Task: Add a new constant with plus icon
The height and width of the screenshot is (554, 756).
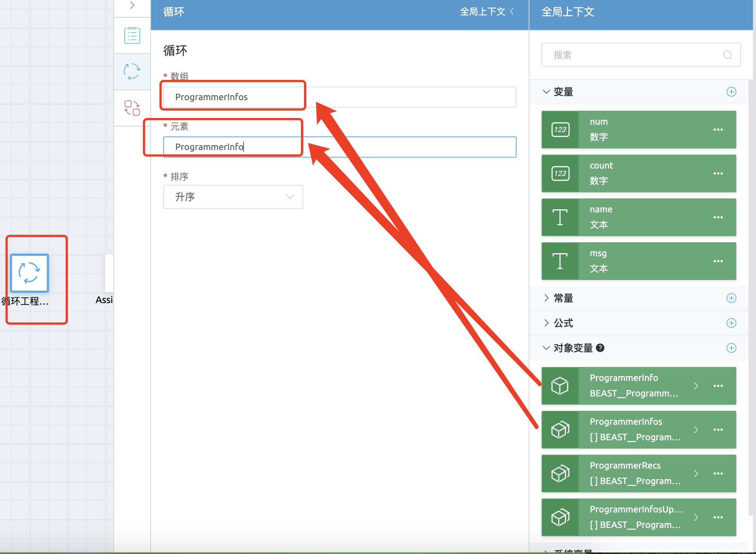Action: click(731, 298)
